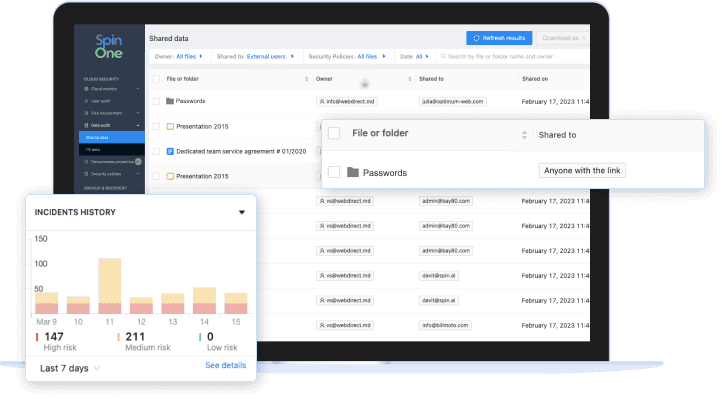Click the search by file or folder field
722x399 pixels.
click(x=513, y=57)
